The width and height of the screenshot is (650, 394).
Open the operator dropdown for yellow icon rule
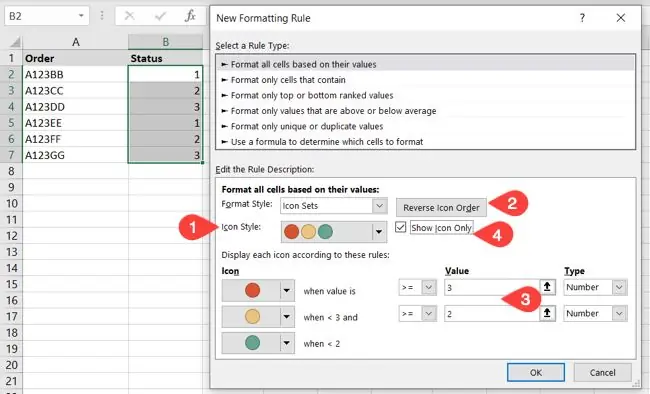point(429,314)
